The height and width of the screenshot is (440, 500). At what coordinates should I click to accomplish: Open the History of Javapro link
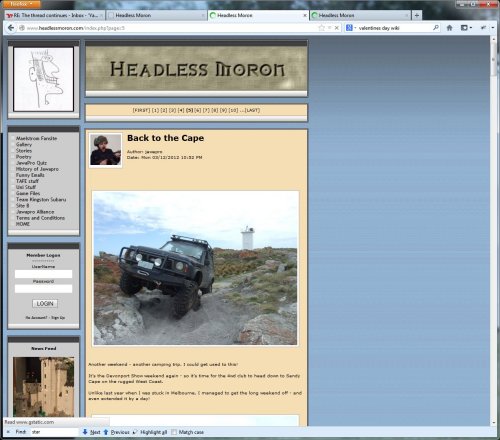[37, 169]
